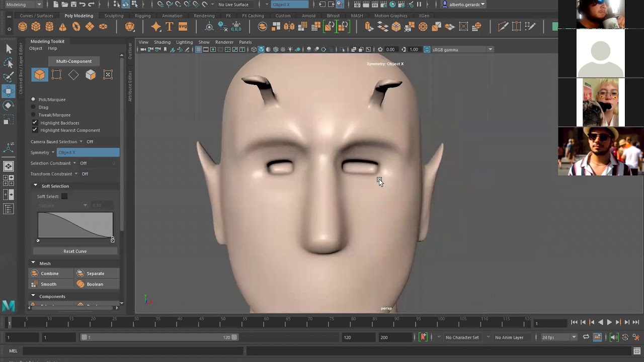
Task: Toggle sRGB gamma view transform icon
Action: point(427,49)
